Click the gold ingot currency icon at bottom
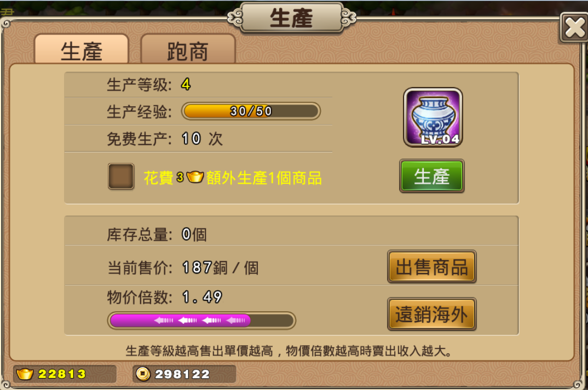The image size is (588, 390). pyautogui.click(x=25, y=374)
